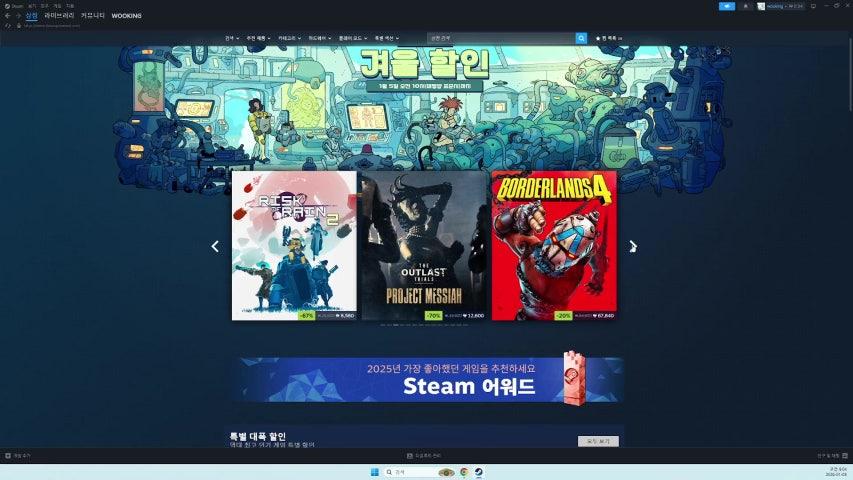This screenshot has height=480, width=853.
Task: Click the 겨울 할인 winter sale title banner
Action: pyautogui.click(x=424, y=63)
